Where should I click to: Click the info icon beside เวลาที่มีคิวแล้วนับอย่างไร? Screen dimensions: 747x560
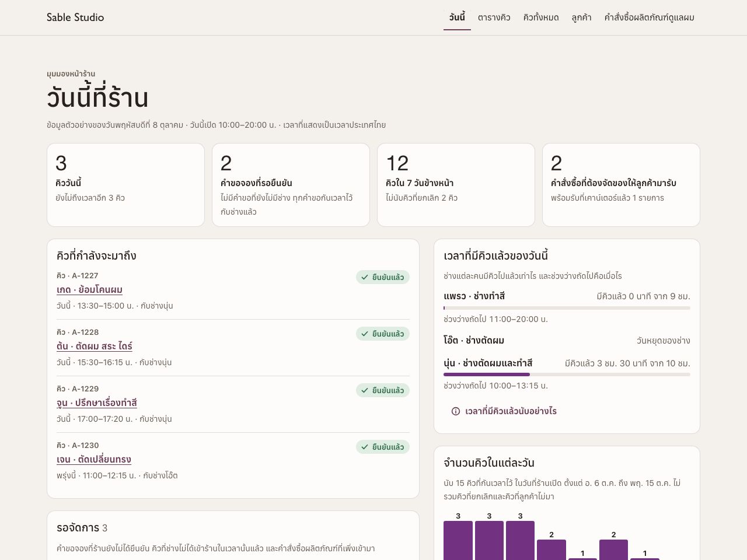coord(456,411)
